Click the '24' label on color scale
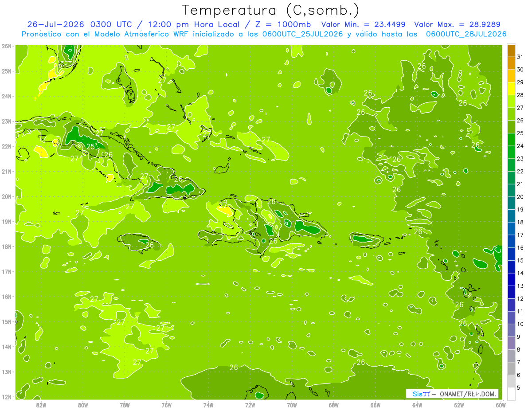 coord(520,146)
